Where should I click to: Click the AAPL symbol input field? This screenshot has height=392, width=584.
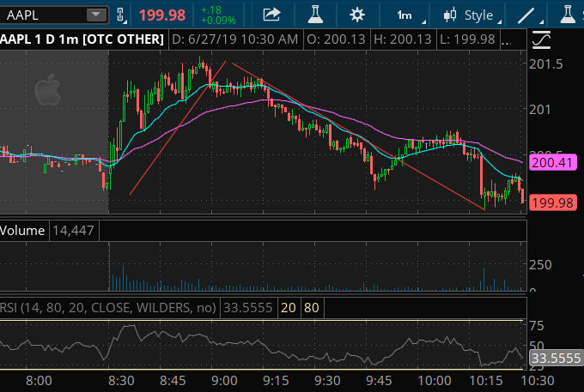click(x=54, y=15)
